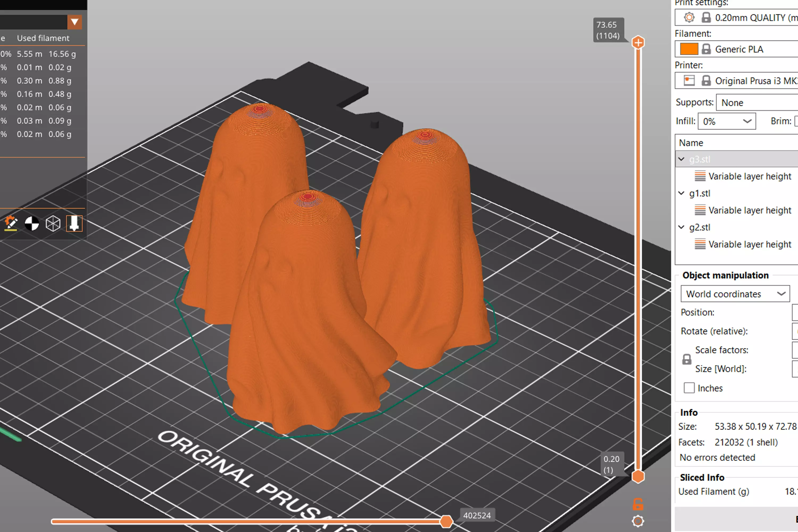Click the orange unlock icon below the slider
This screenshot has height=532, width=798.
(x=638, y=504)
